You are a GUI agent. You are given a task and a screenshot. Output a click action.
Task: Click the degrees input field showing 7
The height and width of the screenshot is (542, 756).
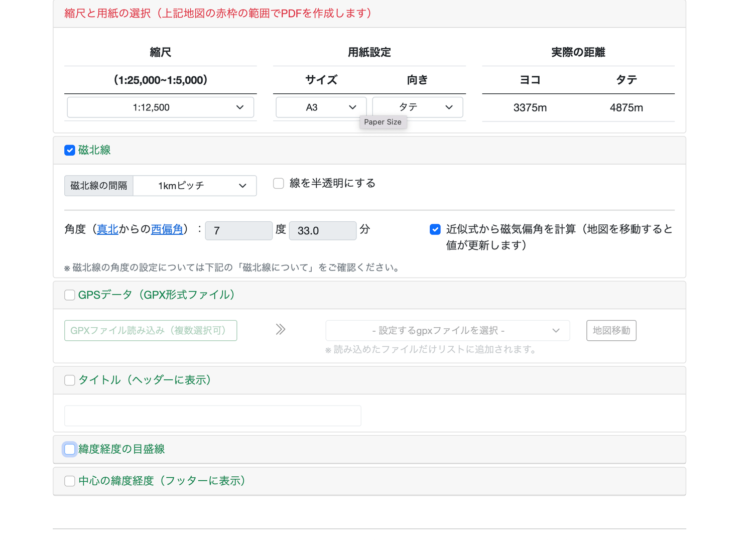coord(238,231)
